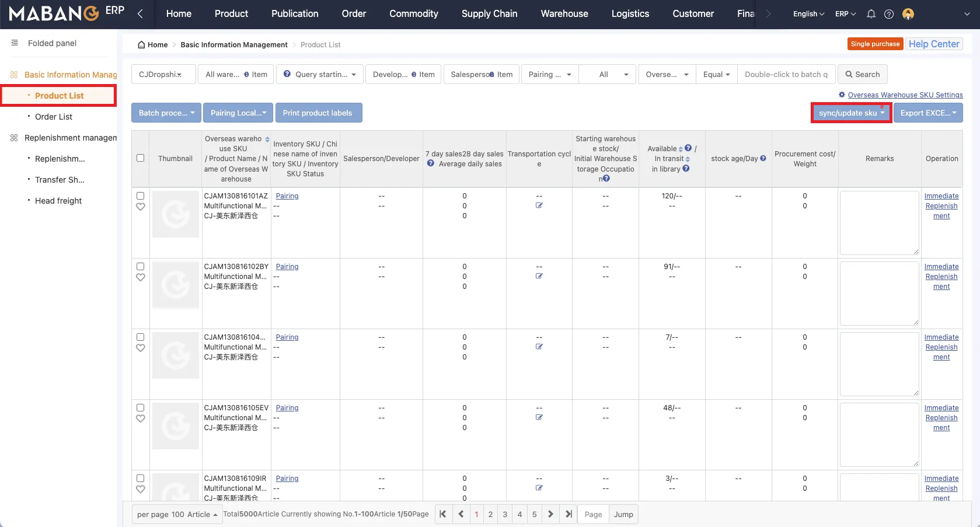
Task: Click the Print product labels button
Action: click(318, 113)
